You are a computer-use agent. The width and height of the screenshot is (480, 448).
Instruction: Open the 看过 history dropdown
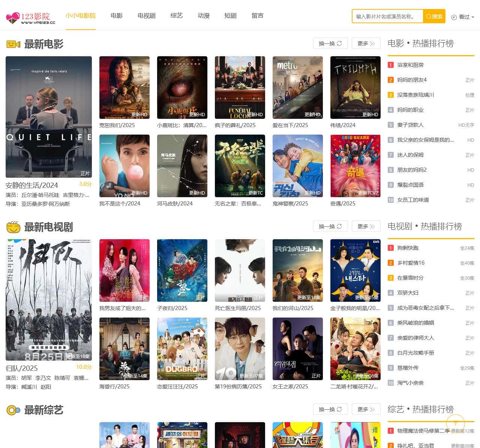(463, 17)
